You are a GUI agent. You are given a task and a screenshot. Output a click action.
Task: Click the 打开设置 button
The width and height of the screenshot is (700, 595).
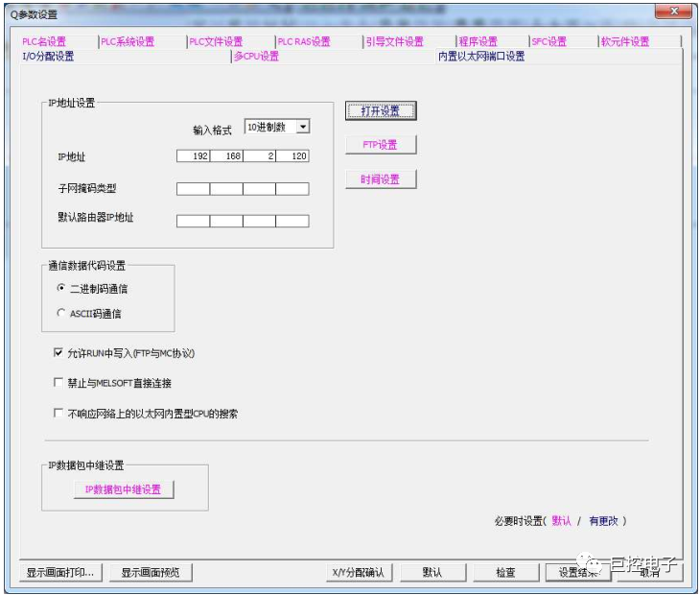pyautogui.click(x=381, y=111)
